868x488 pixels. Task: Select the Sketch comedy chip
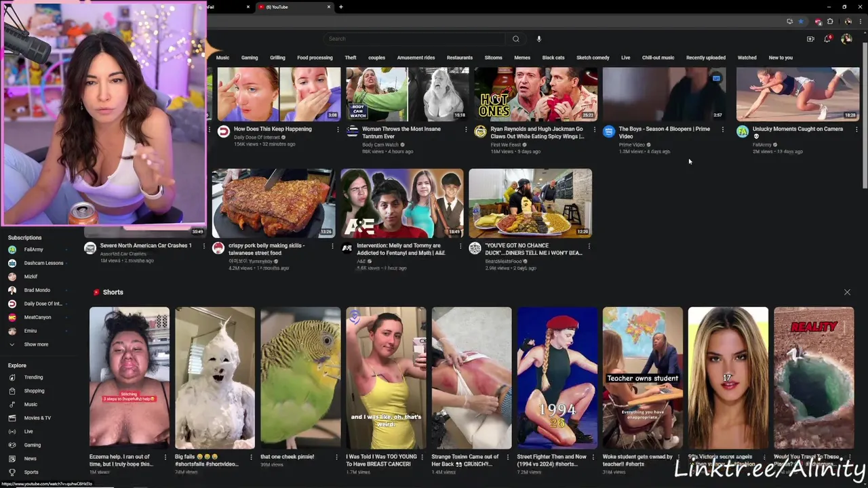pos(593,58)
